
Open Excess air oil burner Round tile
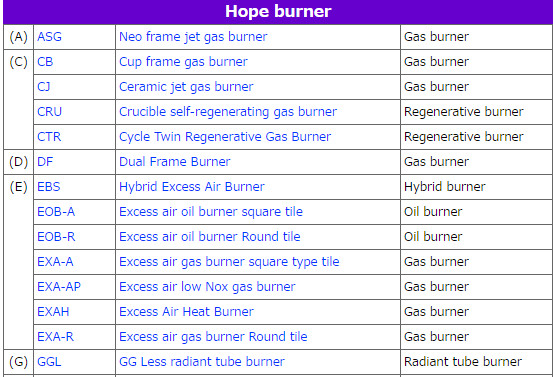[x=210, y=237]
